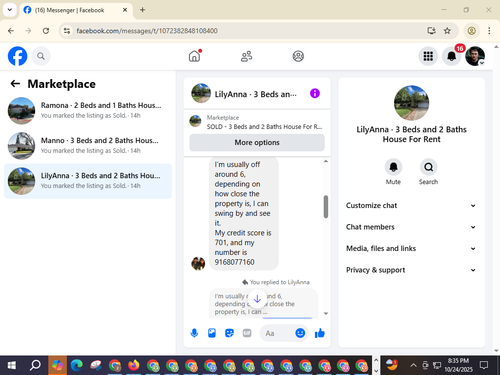The image size is (500, 375).
Task: Open the Manno 3 Beds conversation
Action: 88,146
